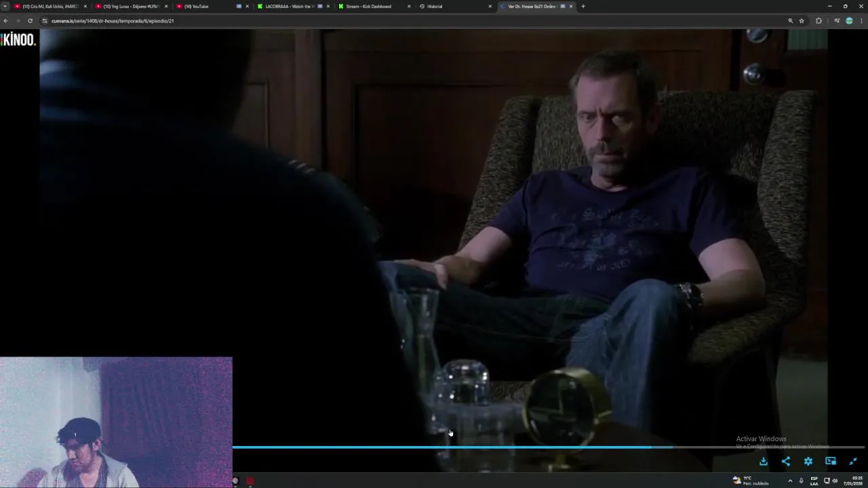The width and height of the screenshot is (868, 488).
Task: Open the Chrome three-dot menu
Action: pos(862,21)
